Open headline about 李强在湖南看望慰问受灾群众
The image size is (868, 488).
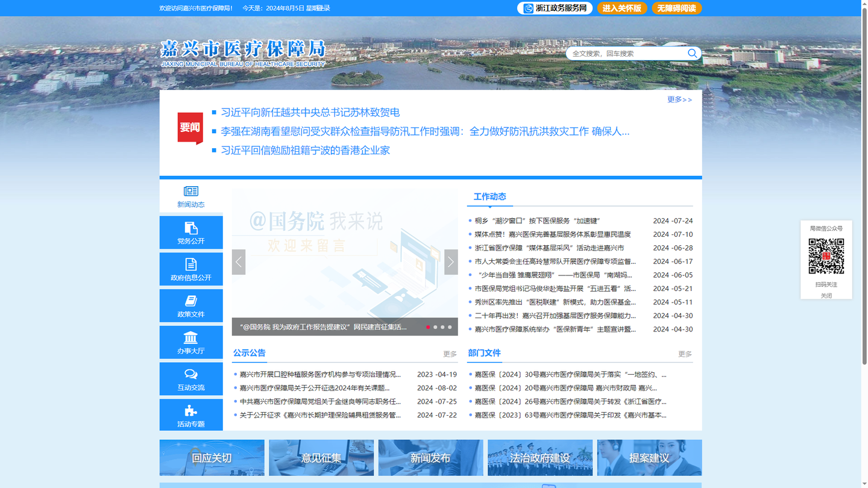(x=425, y=131)
